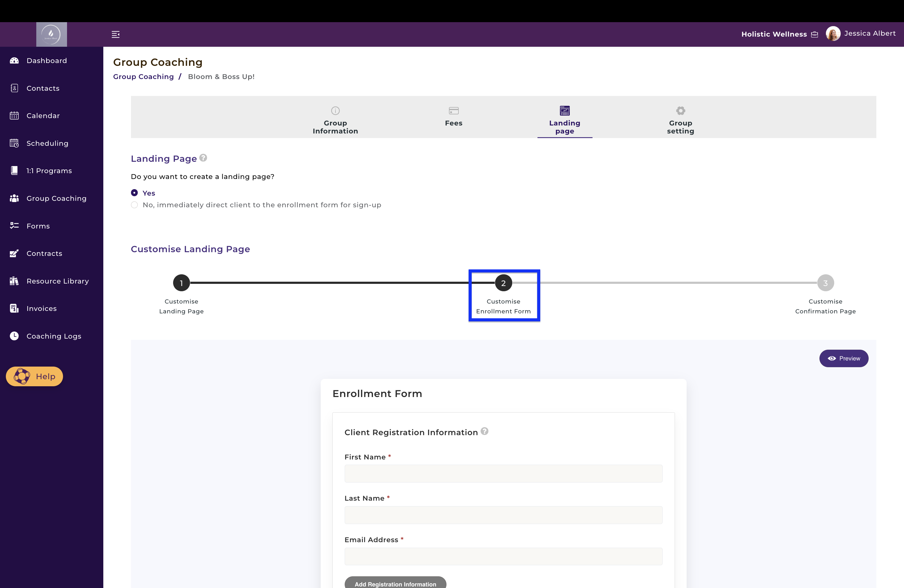This screenshot has width=904, height=588.
Task: Switch to the Group setting tab
Action: (x=680, y=127)
